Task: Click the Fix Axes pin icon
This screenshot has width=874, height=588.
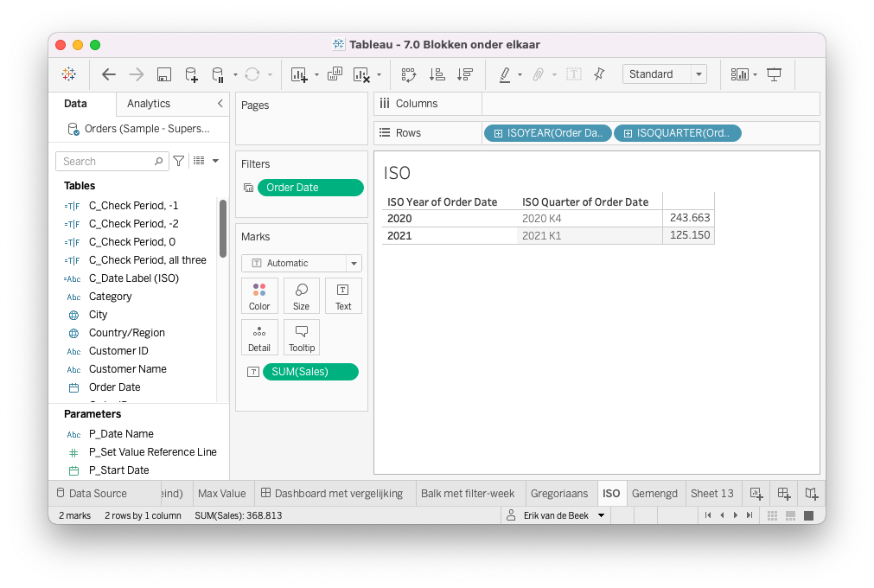Action: (x=599, y=74)
